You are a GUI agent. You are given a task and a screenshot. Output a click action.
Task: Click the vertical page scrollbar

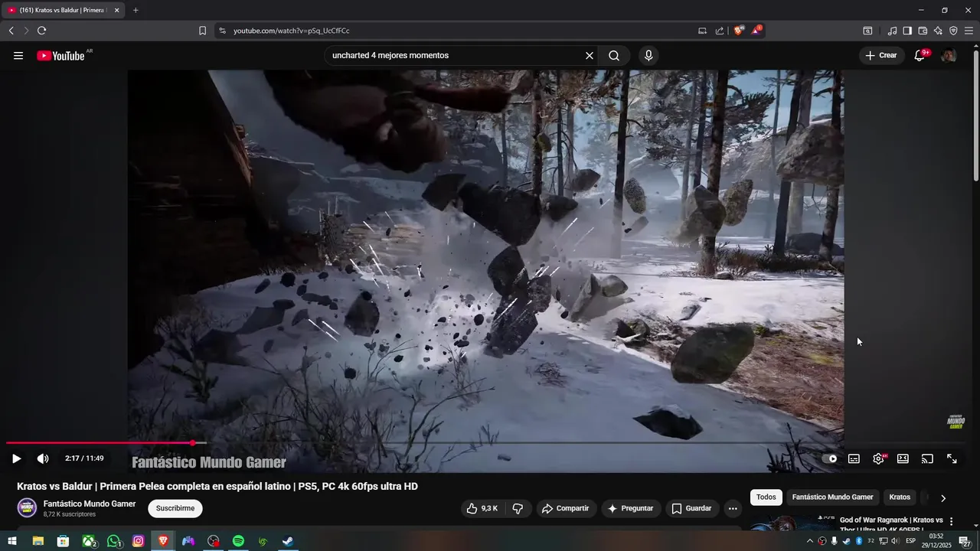(x=975, y=115)
